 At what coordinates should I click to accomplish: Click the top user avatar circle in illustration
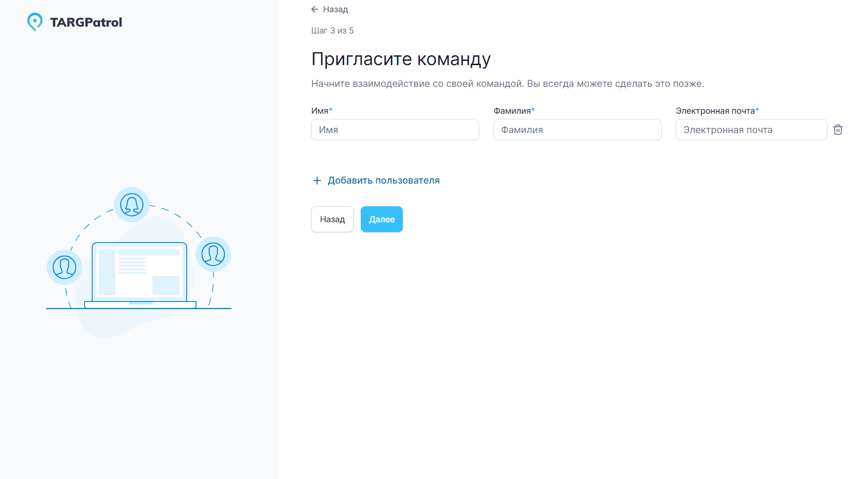tap(132, 205)
